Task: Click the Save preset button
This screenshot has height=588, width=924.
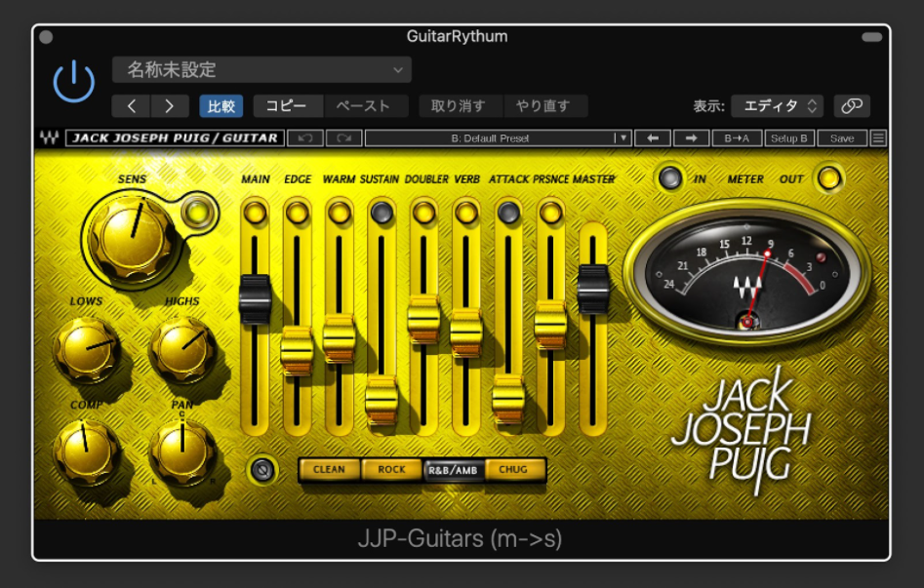Action: click(842, 137)
